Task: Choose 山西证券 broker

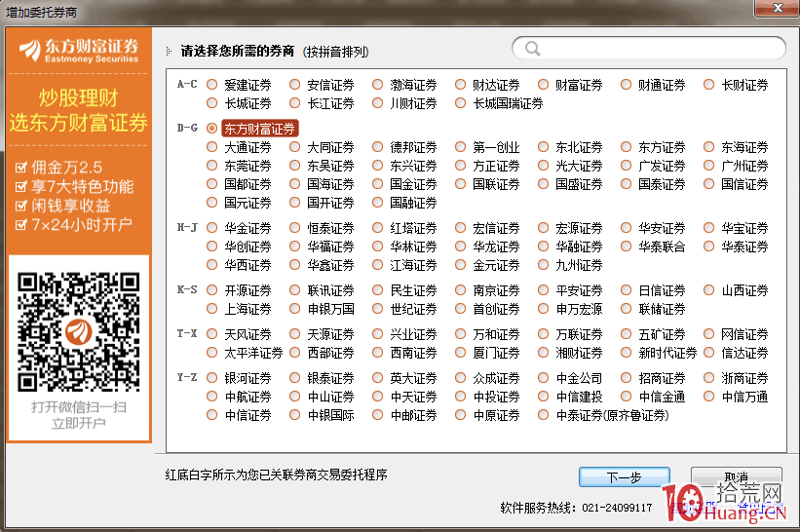Action: 708,290
